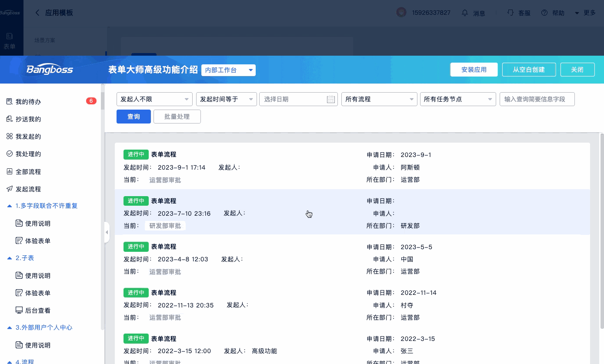Click the 从空白创建 button
The image size is (604, 364).
pyautogui.click(x=529, y=70)
